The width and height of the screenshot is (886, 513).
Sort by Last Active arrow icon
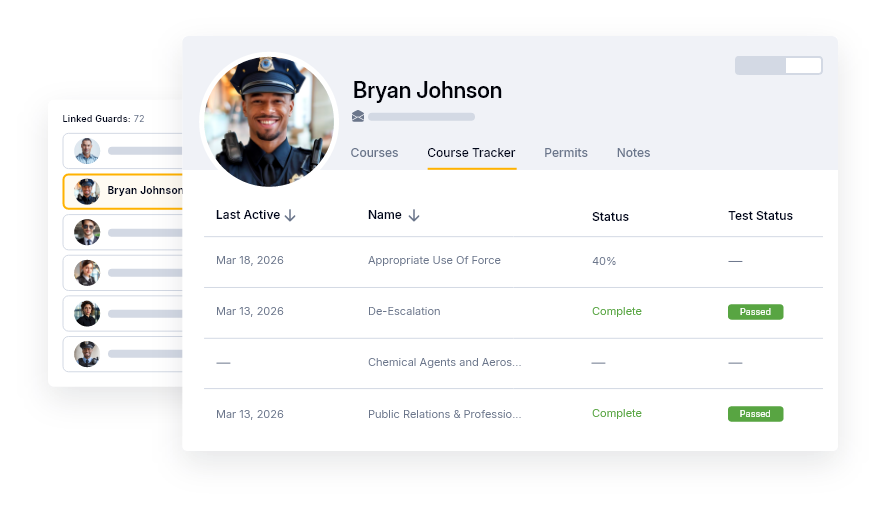290,215
